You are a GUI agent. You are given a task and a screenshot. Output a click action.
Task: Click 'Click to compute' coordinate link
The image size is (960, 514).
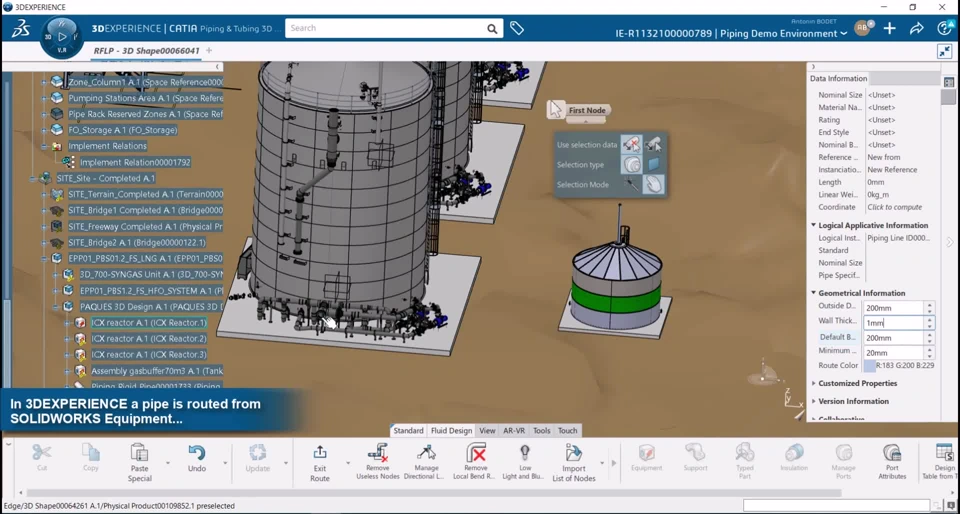point(894,207)
